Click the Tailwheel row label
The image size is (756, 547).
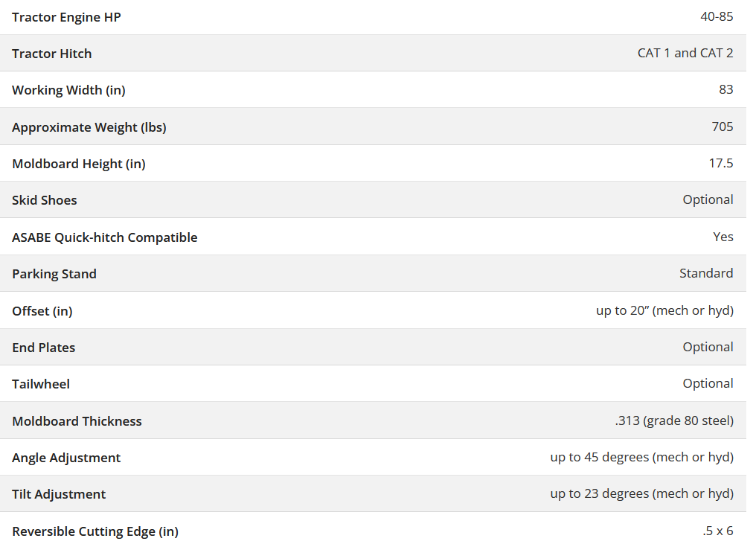[x=41, y=384]
